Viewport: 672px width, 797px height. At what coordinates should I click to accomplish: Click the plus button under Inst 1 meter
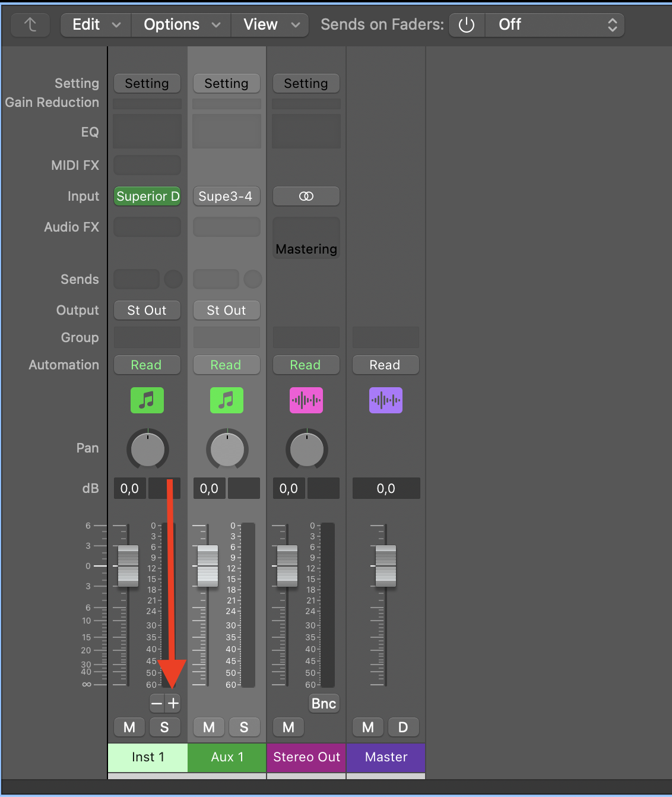(x=173, y=704)
